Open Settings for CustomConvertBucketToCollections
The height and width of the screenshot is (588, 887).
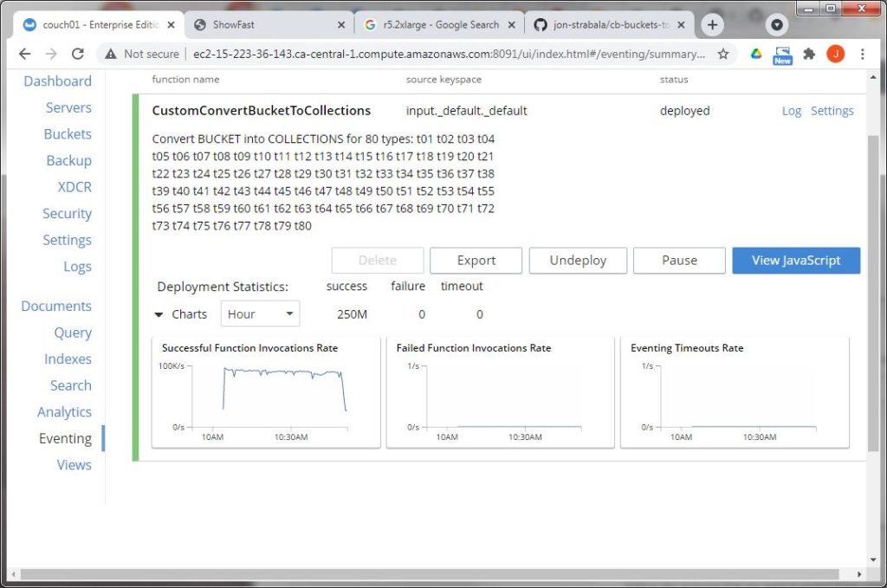point(832,111)
